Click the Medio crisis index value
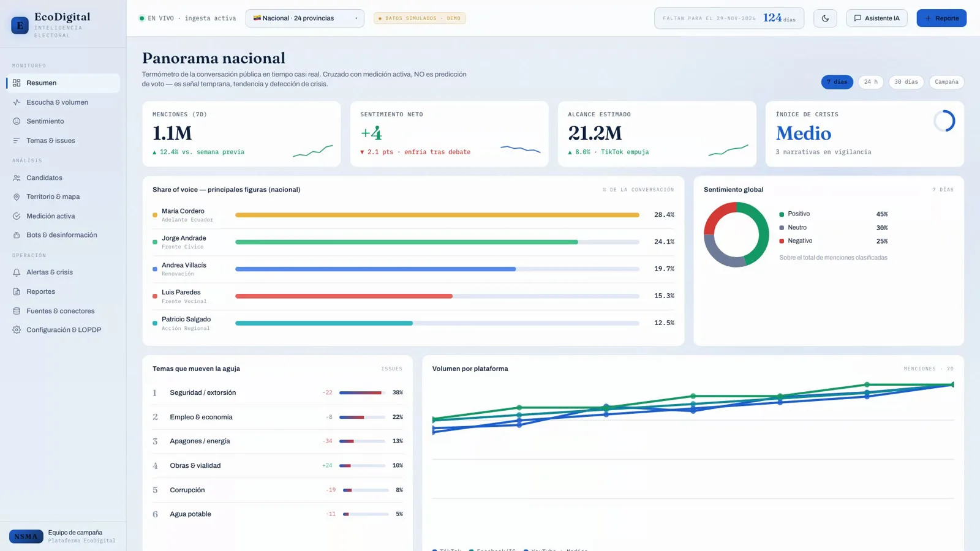Image resolution: width=980 pixels, height=551 pixels. [804, 133]
